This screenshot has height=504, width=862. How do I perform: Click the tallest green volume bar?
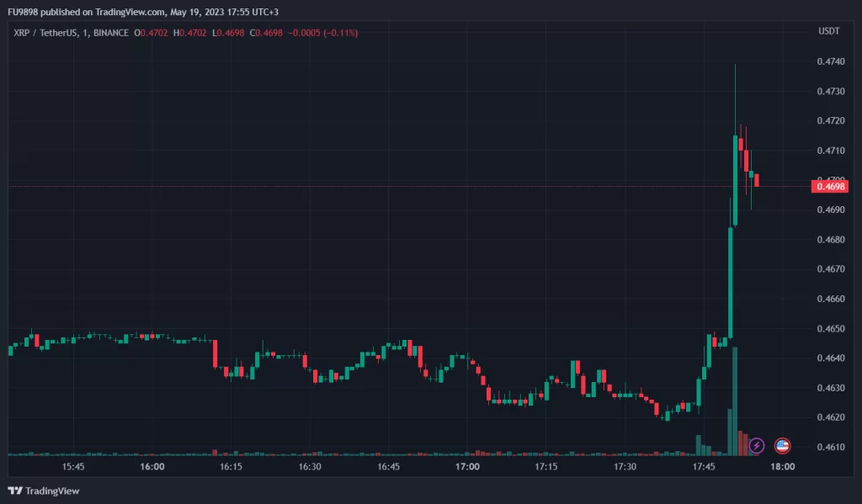click(x=735, y=400)
